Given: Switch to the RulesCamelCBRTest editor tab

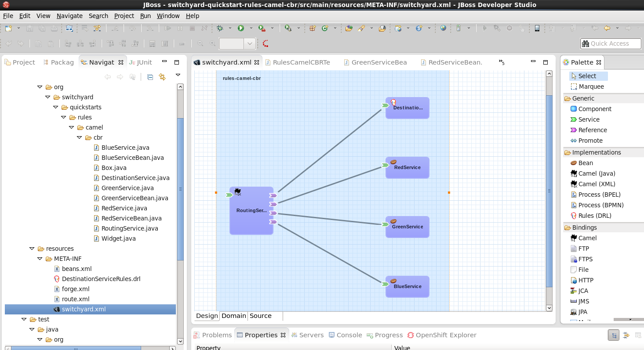Looking at the screenshot, I should tap(297, 62).
